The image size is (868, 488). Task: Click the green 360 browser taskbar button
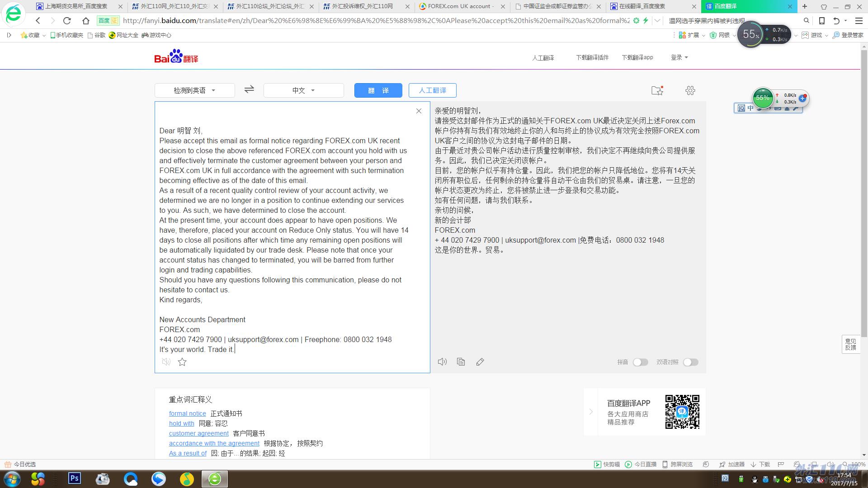point(215,479)
